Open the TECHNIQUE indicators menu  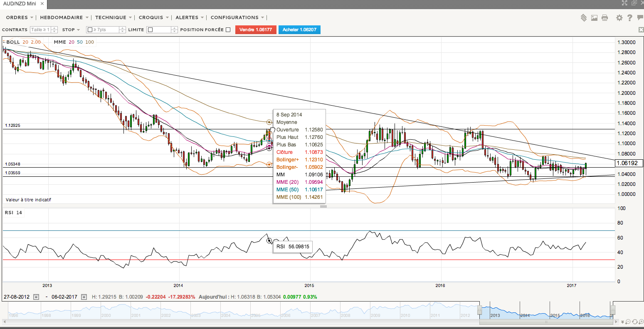tap(114, 17)
